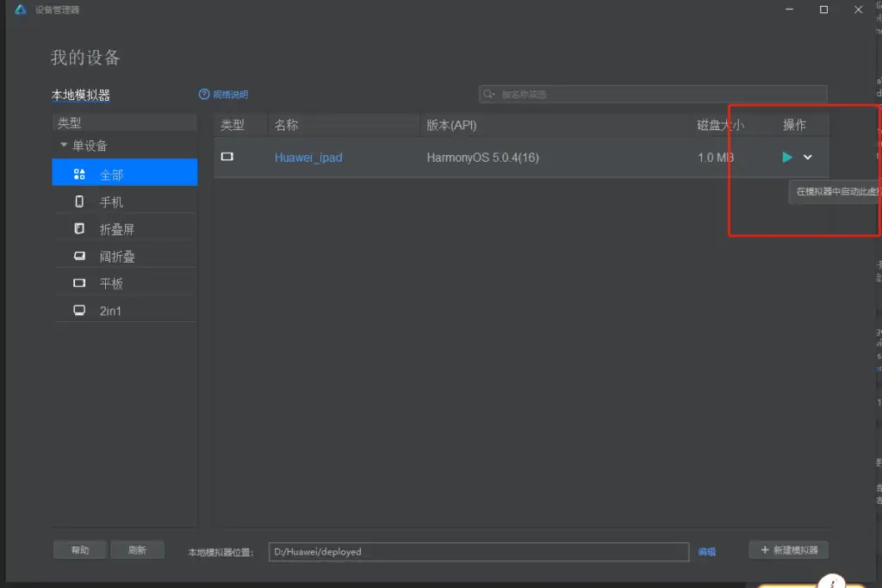This screenshot has height=588, width=882.
Task: Select the 全部 category icon in sidebar
Action: pyautogui.click(x=78, y=172)
